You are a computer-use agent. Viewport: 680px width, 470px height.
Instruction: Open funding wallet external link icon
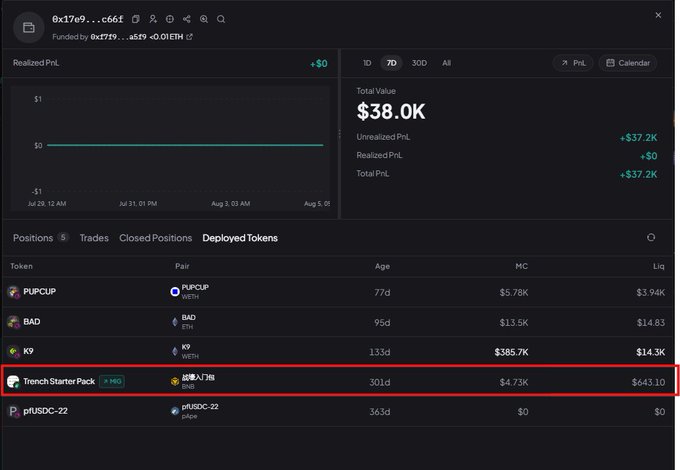pos(189,37)
